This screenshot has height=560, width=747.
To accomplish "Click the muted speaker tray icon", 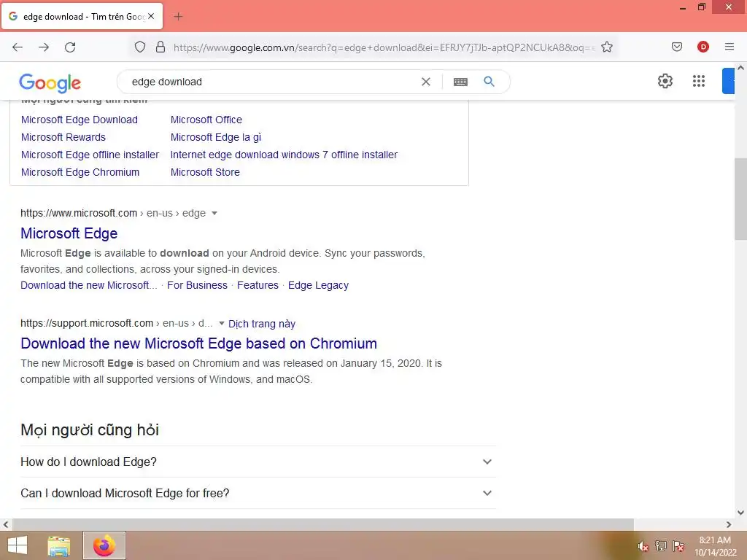I will [643, 546].
